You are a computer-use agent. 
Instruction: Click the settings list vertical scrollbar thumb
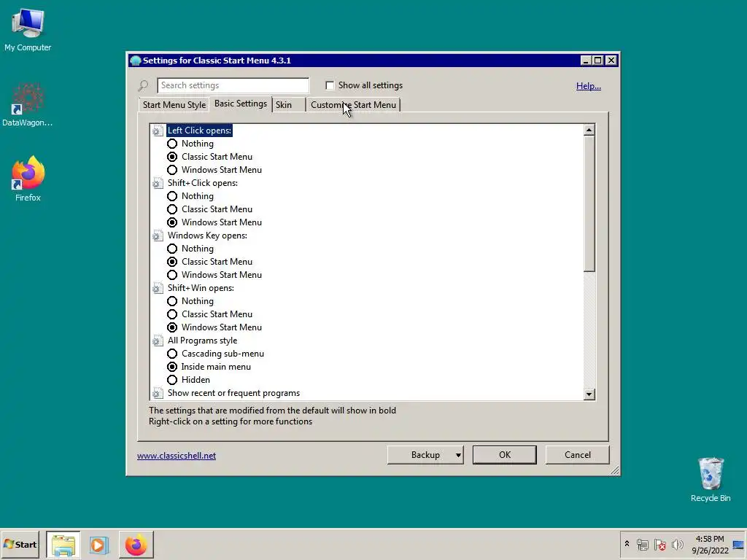tap(589, 204)
